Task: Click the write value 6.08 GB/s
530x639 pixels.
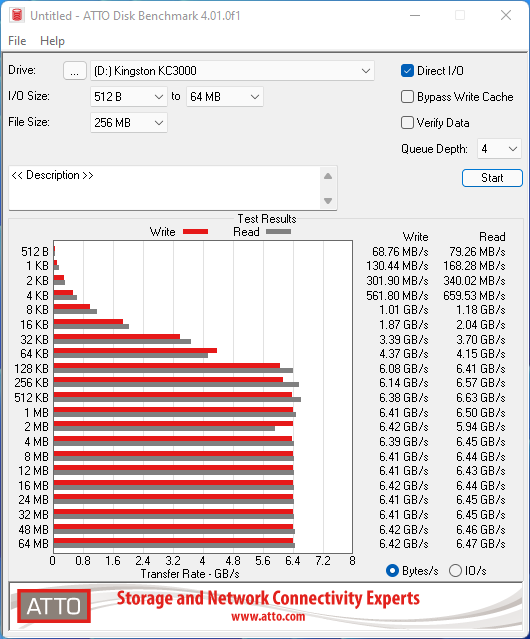Action: pos(404,368)
